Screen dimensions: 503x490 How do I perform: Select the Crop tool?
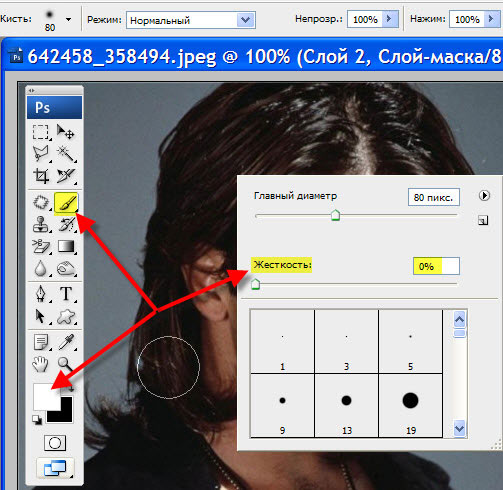(x=41, y=176)
